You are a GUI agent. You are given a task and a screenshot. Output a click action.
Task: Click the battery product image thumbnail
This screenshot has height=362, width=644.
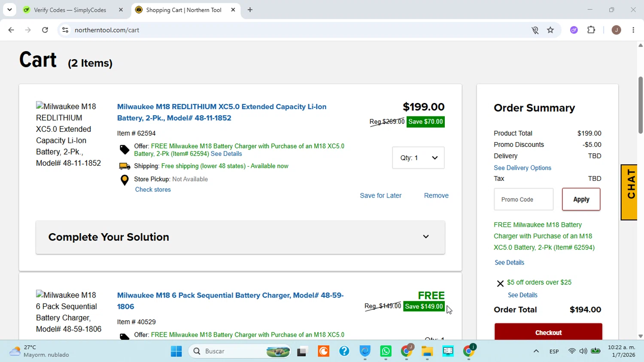(x=69, y=134)
